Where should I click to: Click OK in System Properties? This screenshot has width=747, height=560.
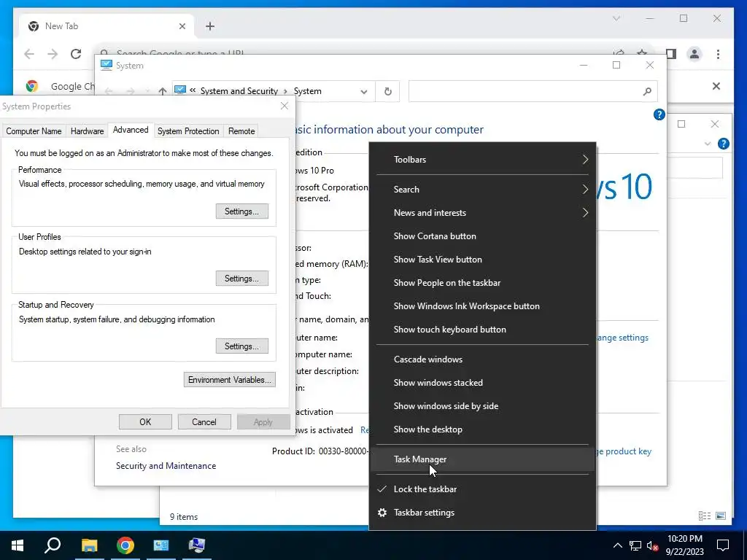[x=145, y=422]
